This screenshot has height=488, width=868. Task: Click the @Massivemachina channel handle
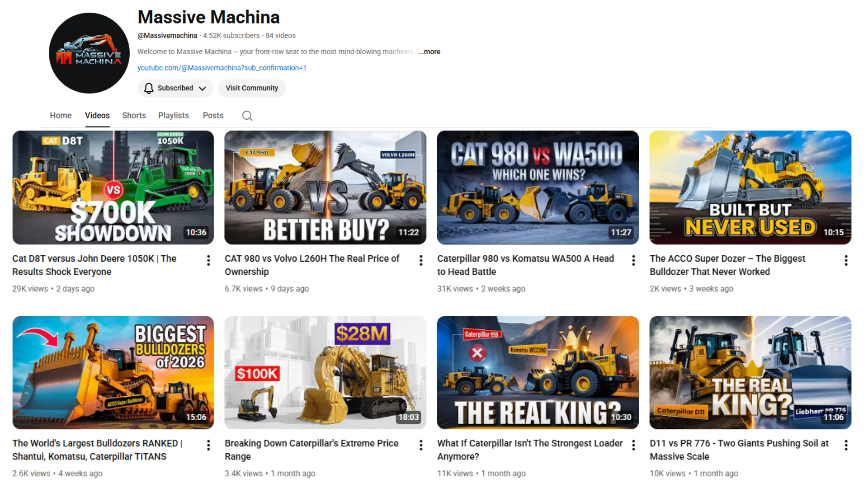click(x=167, y=35)
